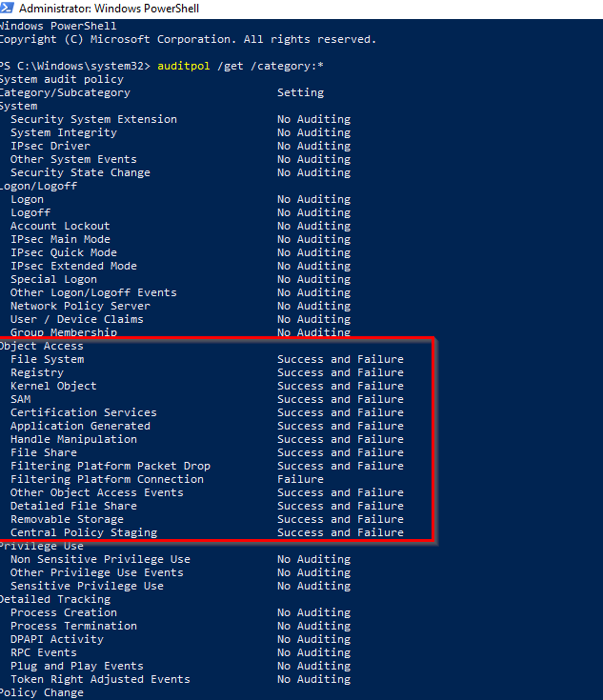Click the 'Network Policy Server' row label

pyautogui.click(x=80, y=307)
